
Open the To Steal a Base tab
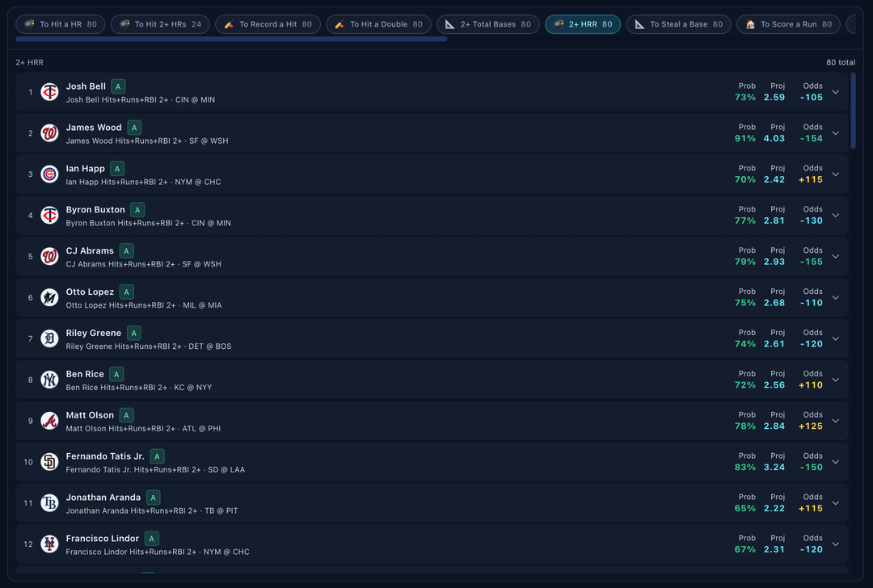click(x=678, y=24)
